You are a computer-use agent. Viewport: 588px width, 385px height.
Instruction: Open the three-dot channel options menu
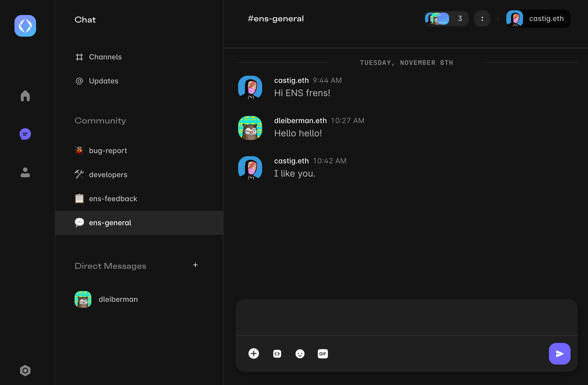482,19
